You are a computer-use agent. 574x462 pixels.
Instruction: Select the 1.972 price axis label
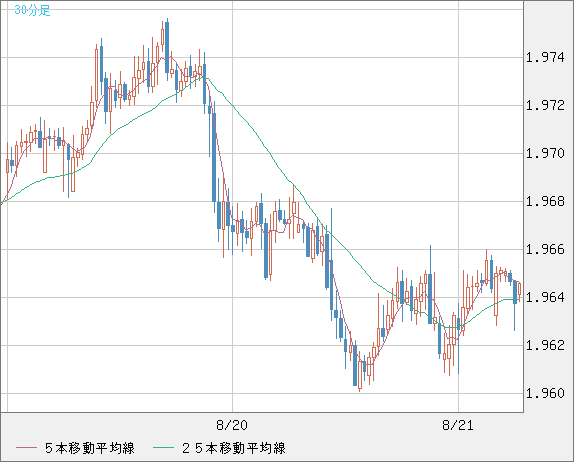[545, 105]
